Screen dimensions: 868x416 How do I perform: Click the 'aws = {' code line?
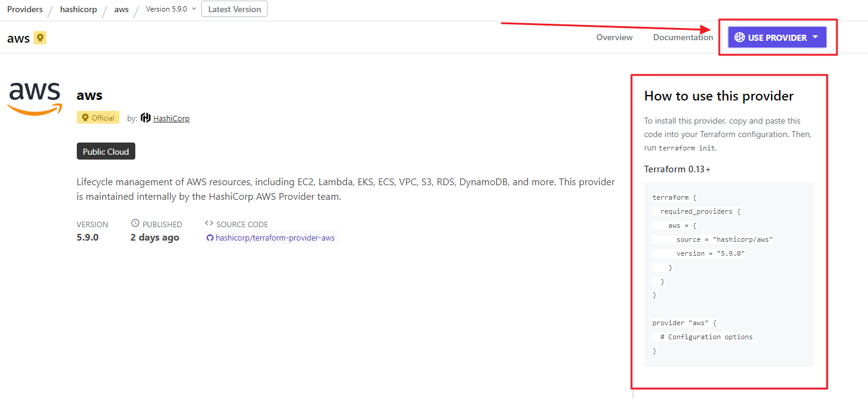pyautogui.click(x=682, y=225)
